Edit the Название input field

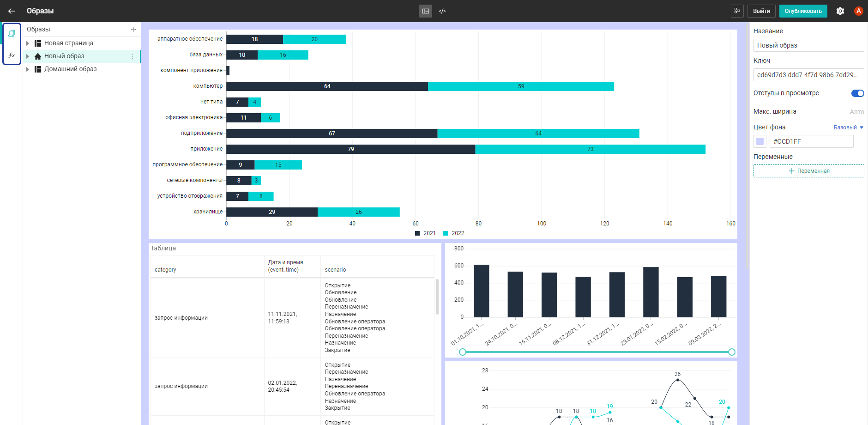[809, 45]
